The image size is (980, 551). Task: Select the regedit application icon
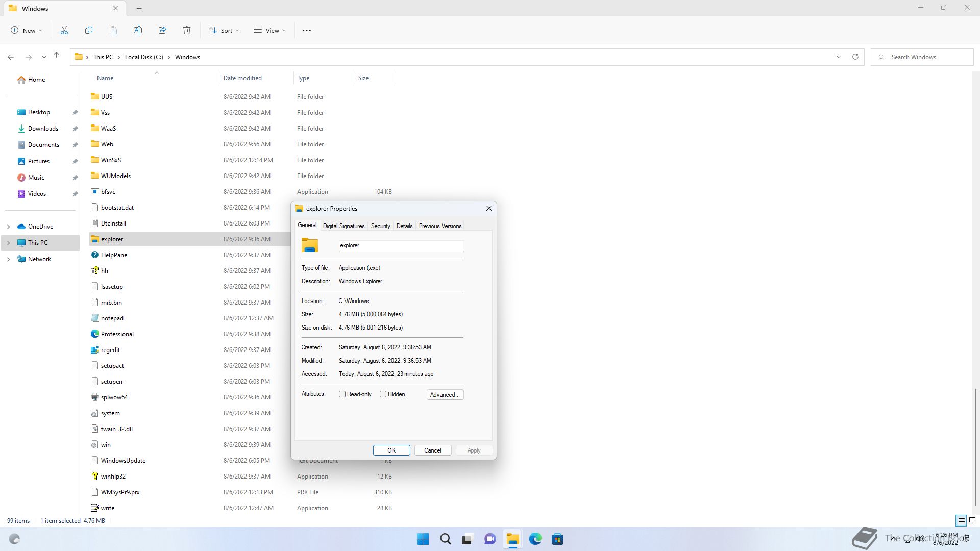(x=94, y=350)
